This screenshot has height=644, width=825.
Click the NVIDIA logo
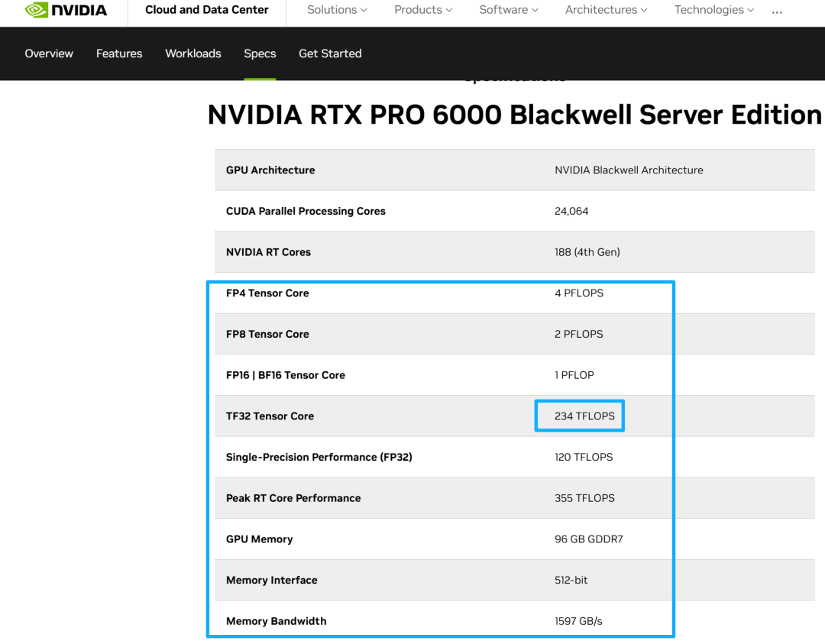click(66, 9)
